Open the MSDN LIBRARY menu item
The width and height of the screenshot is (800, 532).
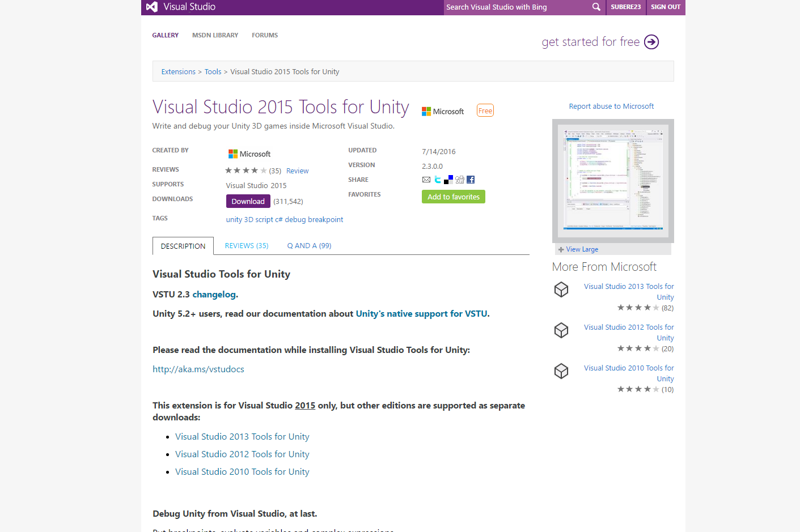(x=215, y=35)
